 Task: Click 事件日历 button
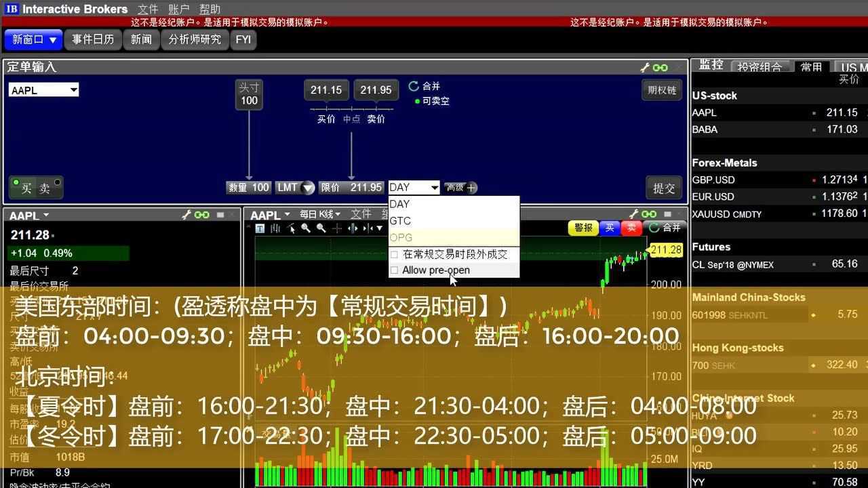click(93, 39)
